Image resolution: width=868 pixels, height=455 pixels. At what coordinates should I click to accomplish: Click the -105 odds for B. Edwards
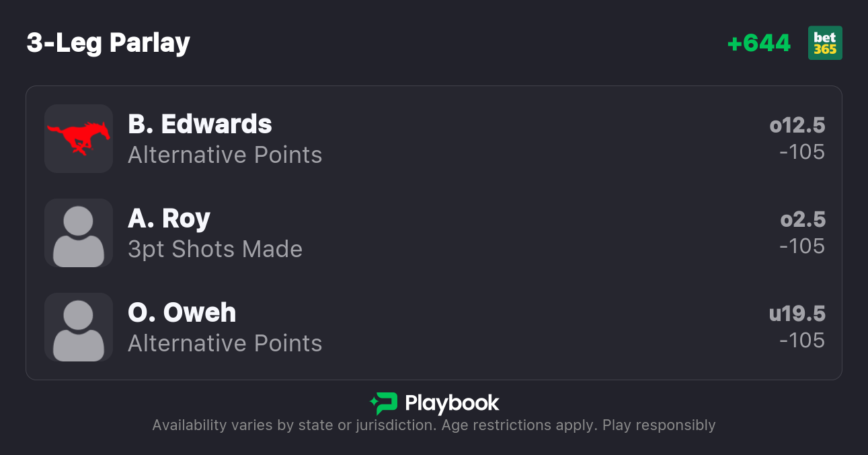click(802, 152)
